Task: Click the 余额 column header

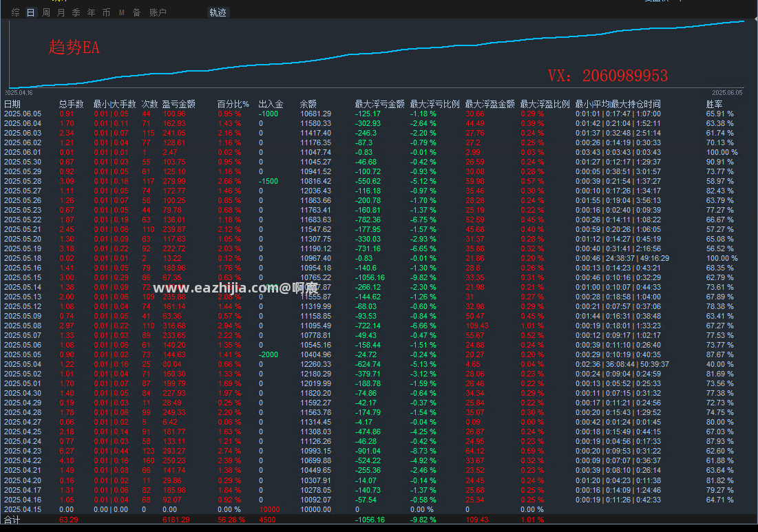Action: pyautogui.click(x=308, y=104)
